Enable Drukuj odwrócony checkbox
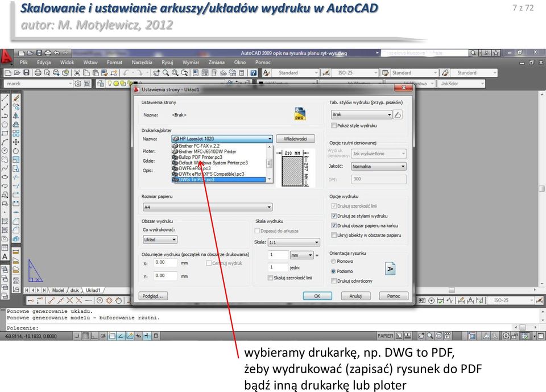546x392 pixels. [x=334, y=281]
